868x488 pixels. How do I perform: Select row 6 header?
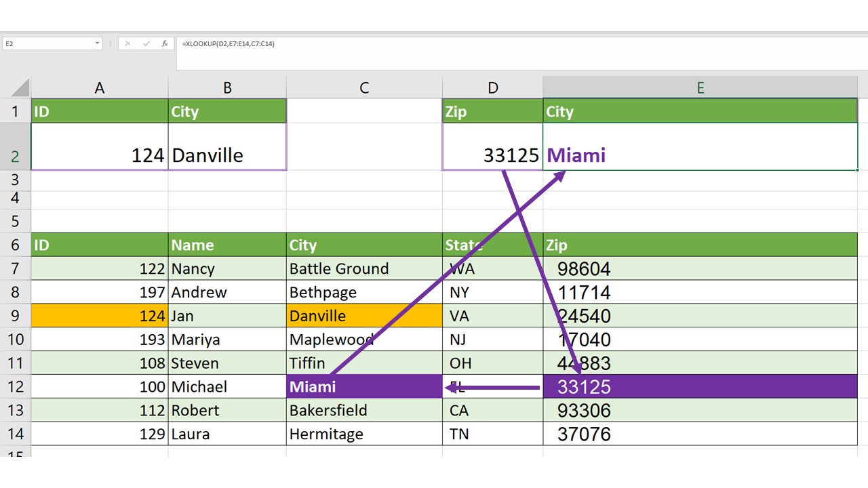(x=15, y=245)
